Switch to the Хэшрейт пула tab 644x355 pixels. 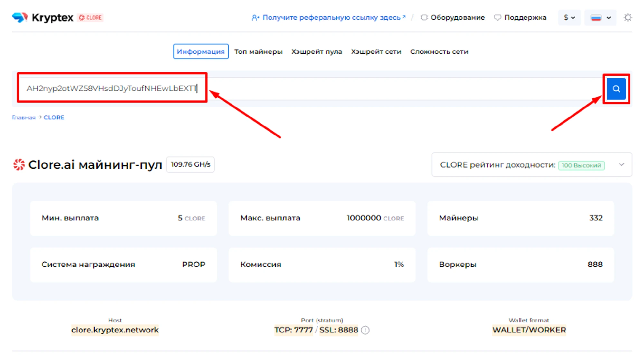pos(317,51)
